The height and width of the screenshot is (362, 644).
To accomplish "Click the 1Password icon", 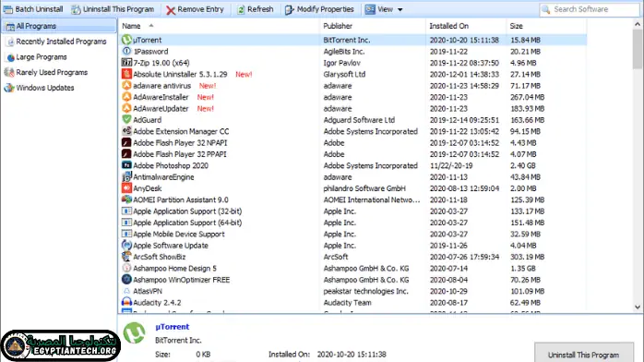I will coord(126,52).
